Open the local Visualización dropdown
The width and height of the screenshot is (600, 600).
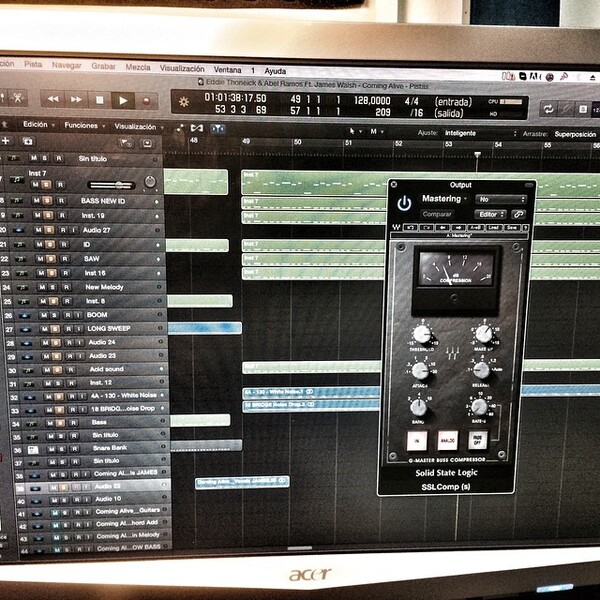(x=139, y=127)
